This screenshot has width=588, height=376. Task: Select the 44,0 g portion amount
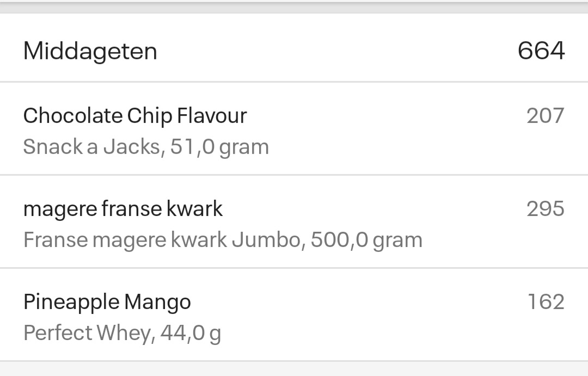coord(191,333)
